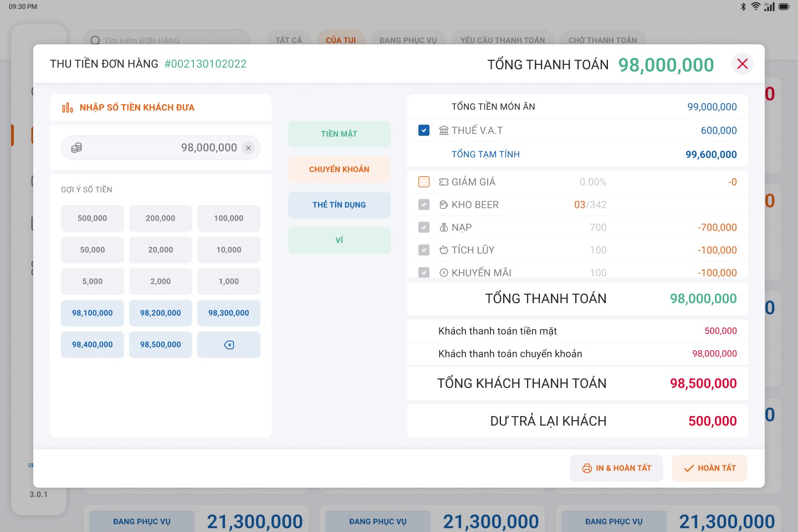Click the TỔNG TIỀN MÓN ĂN 99,000,000 value
The width and height of the screenshot is (798, 532).
tap(712, 107)
